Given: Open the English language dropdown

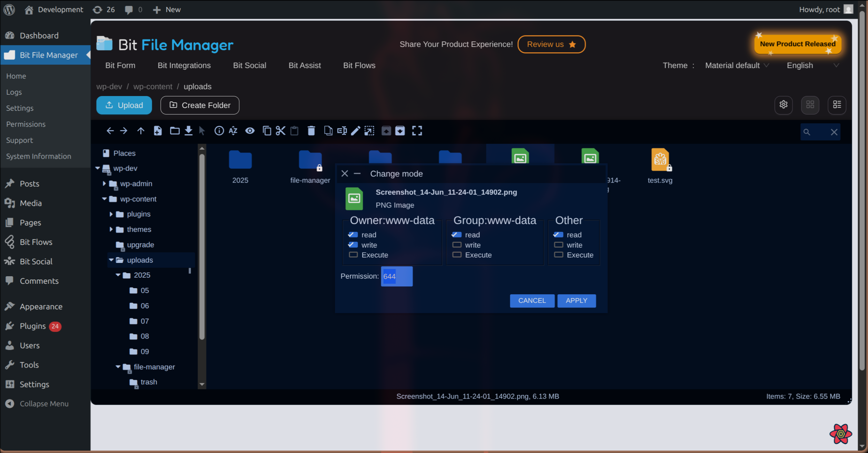Looking at the screenshot, I should tap(812, 65).
